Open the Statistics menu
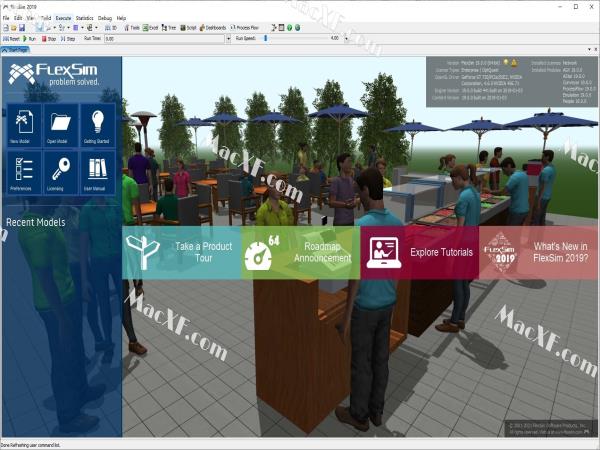The image size is (600, 450). point(84,18)
